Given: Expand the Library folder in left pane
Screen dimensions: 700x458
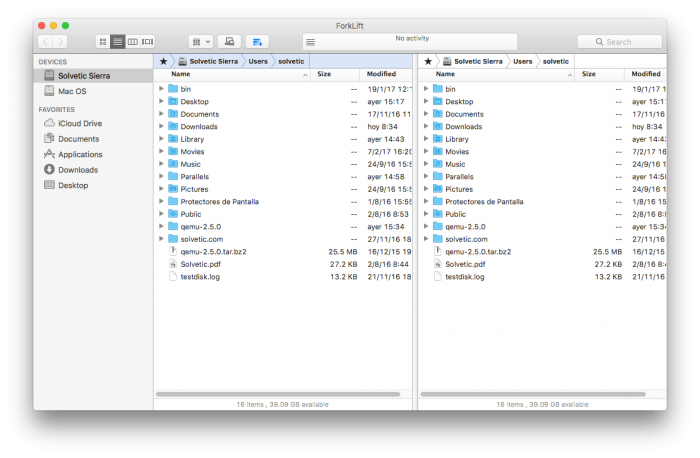Looking at the screenshot, I should 161,139.
